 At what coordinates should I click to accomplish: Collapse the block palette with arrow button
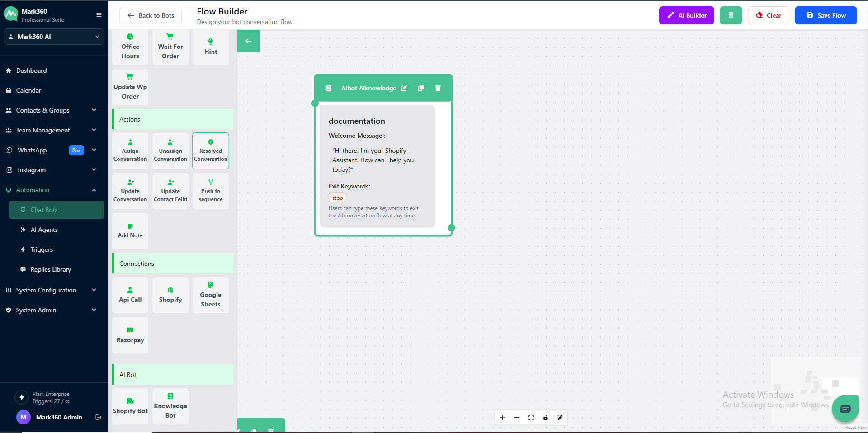click(249, 41)
